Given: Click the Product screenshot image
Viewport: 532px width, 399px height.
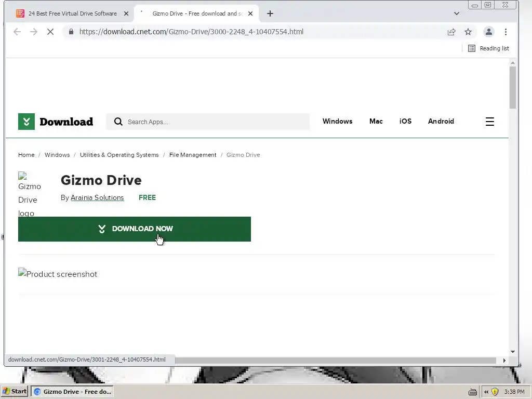Looking at the screenshot, I should (58, 273).
